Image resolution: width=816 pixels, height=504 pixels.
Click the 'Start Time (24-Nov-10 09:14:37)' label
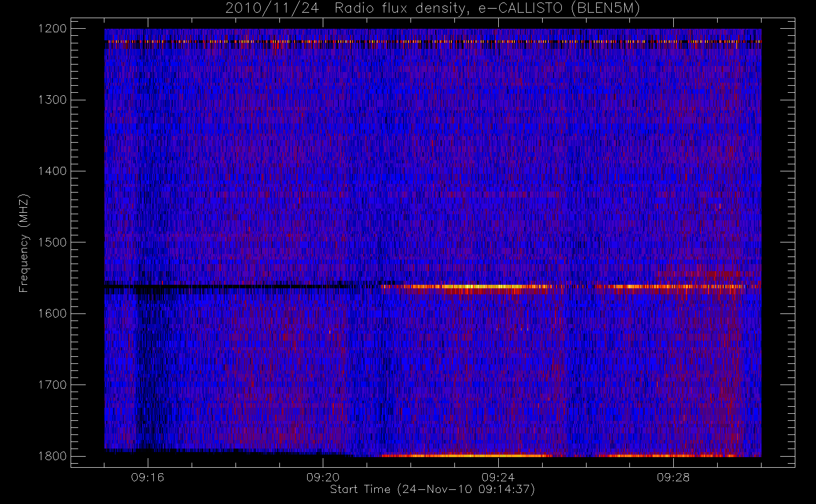pos(432,489)
